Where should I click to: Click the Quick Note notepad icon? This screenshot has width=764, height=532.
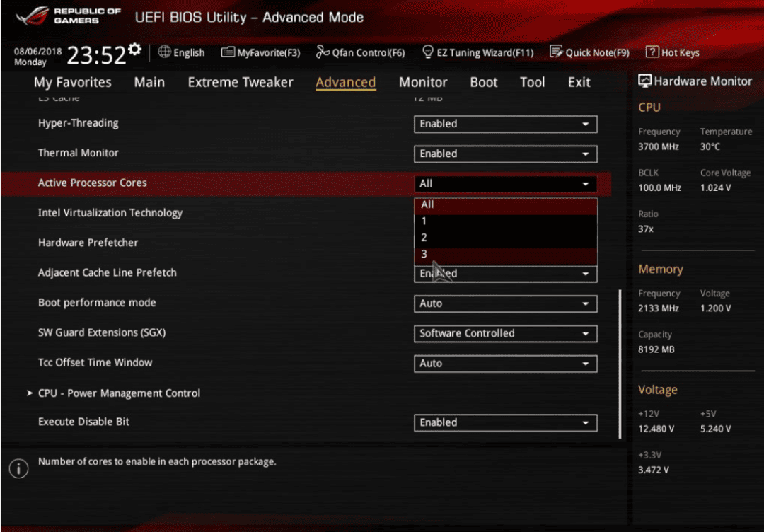point(556,52)
